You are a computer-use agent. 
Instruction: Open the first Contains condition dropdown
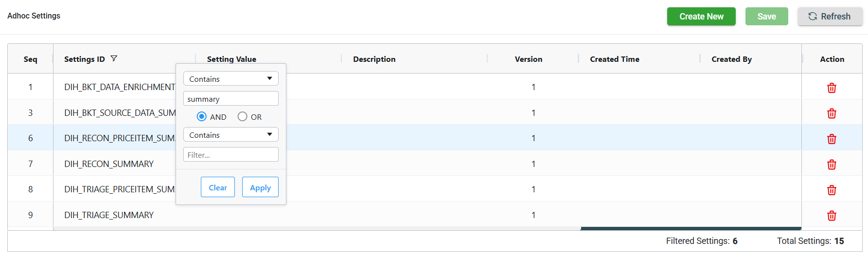click(x=230, y=79)
